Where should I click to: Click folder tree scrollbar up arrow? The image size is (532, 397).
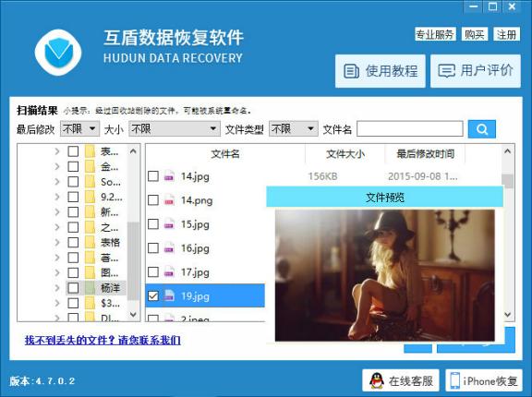coord(133,151)
